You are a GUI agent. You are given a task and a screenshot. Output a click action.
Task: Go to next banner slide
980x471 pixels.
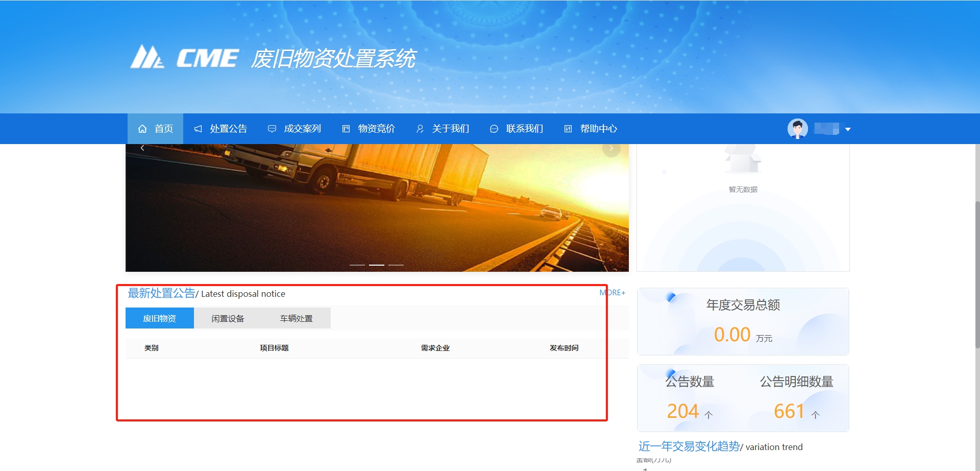pos(611,148)
